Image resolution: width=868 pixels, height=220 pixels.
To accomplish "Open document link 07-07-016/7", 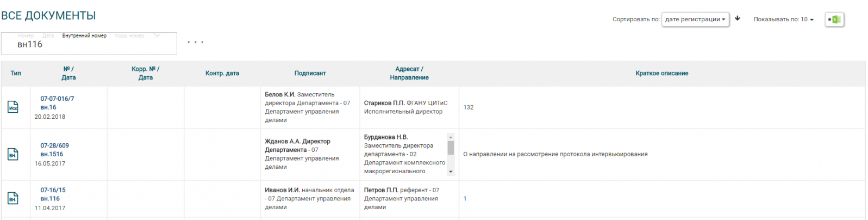I will click(57, 99).
